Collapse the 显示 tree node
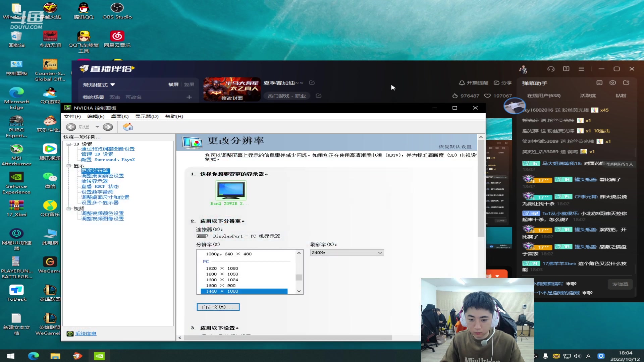 [x=69, y=165]
